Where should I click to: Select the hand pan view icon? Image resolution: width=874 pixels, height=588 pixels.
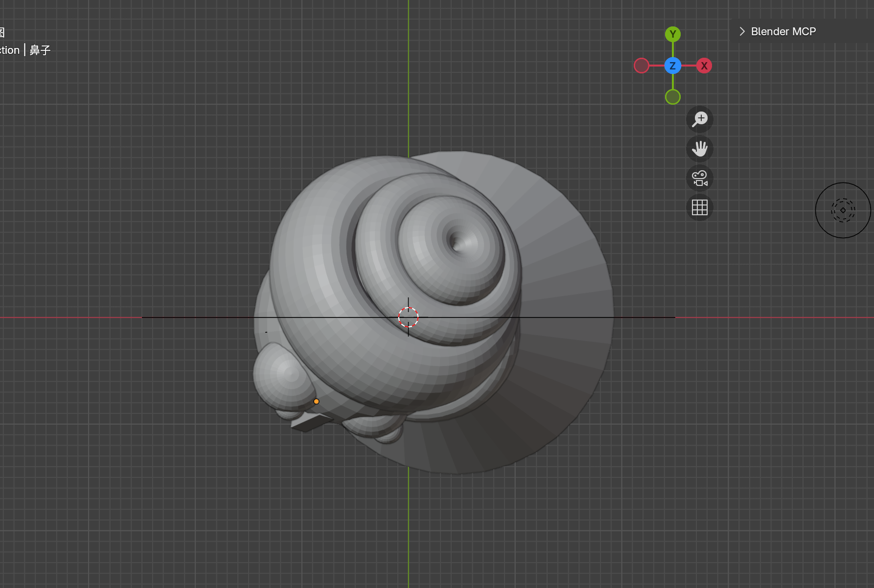tap(700, 149)
